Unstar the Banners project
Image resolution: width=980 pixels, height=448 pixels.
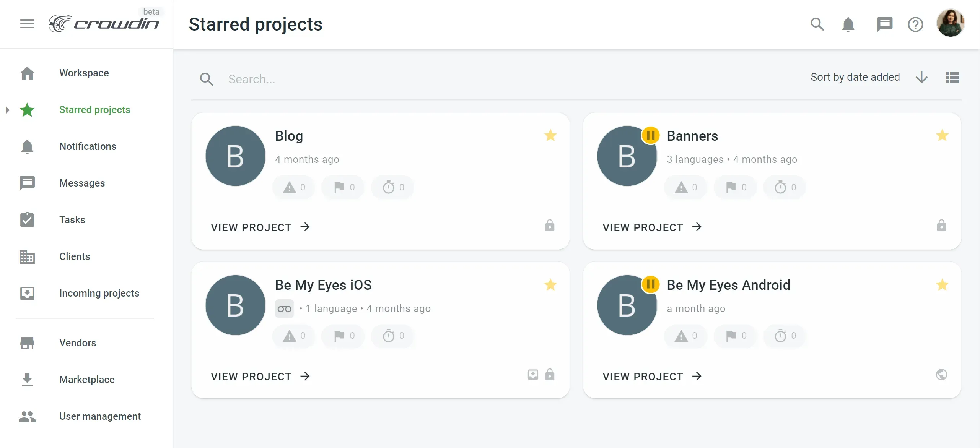click(x=942, y=135)
